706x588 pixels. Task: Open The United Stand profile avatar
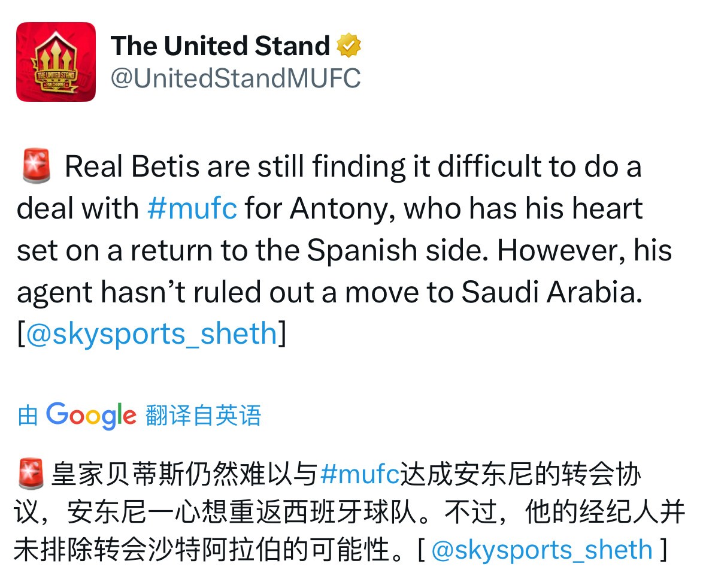point(56,62)
